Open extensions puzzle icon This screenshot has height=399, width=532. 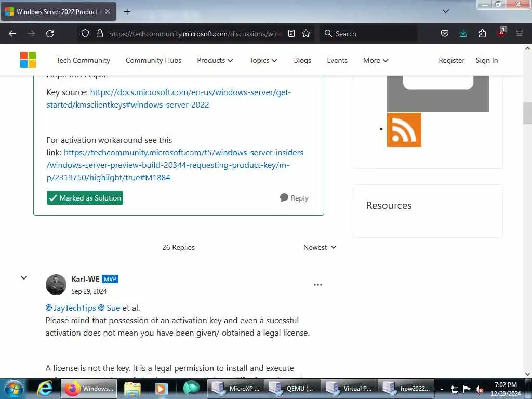coord(482,33)
